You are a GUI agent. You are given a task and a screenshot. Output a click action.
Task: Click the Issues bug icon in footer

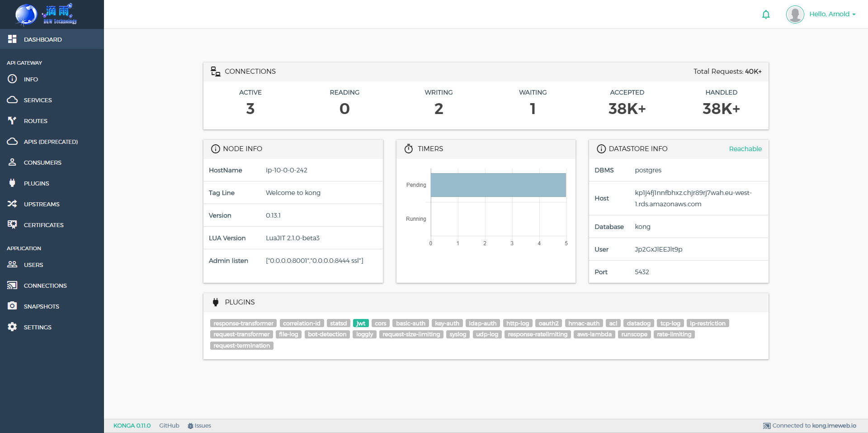point(190,426)
